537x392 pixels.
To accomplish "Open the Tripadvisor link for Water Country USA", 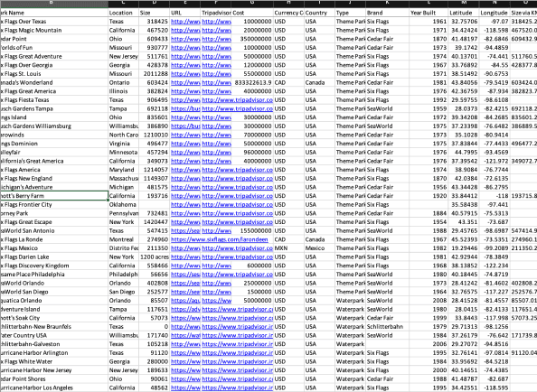I will 238,336.
